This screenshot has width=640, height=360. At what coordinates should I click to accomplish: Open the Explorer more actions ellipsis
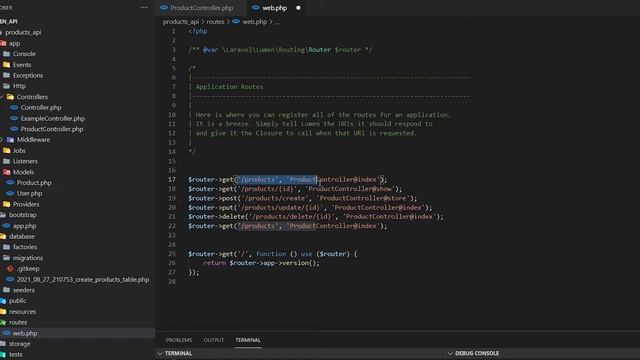tap(144, 7)
